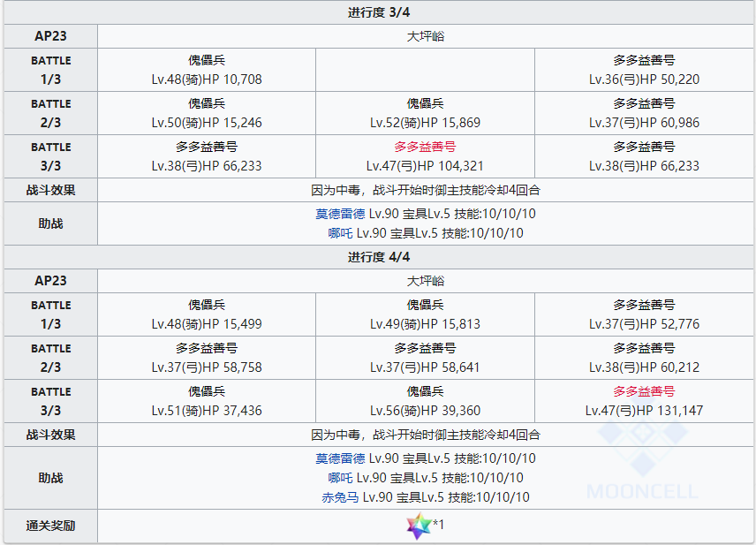
Task: Open 哪吒 link in 进行度 3/4 support row
Action: [x=340, y=233]
